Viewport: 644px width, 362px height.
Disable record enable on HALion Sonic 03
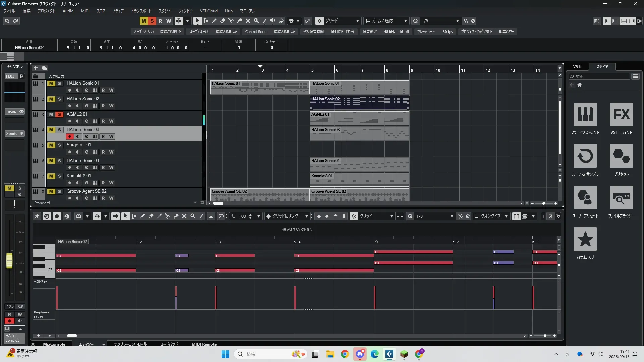click(69, 137)
